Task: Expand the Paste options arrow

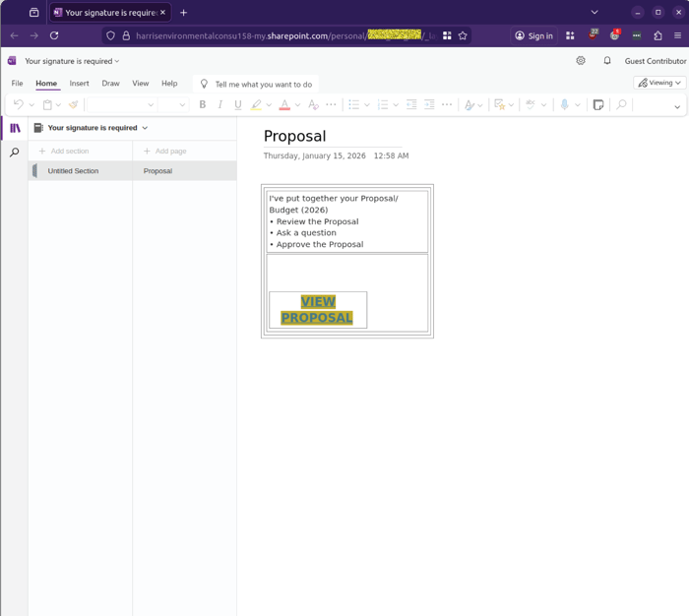Action: pyautogui.click(x=58, y=105)
